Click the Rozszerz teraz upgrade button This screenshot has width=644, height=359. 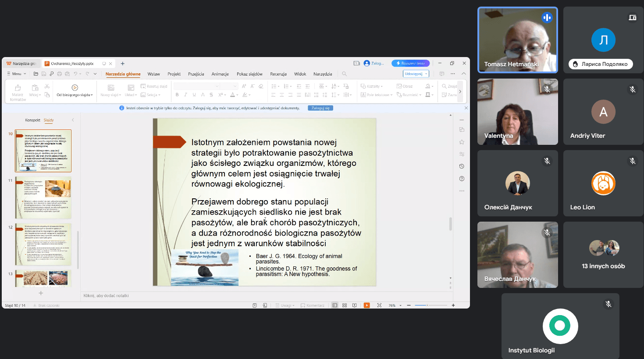click(x=411, y=63)
